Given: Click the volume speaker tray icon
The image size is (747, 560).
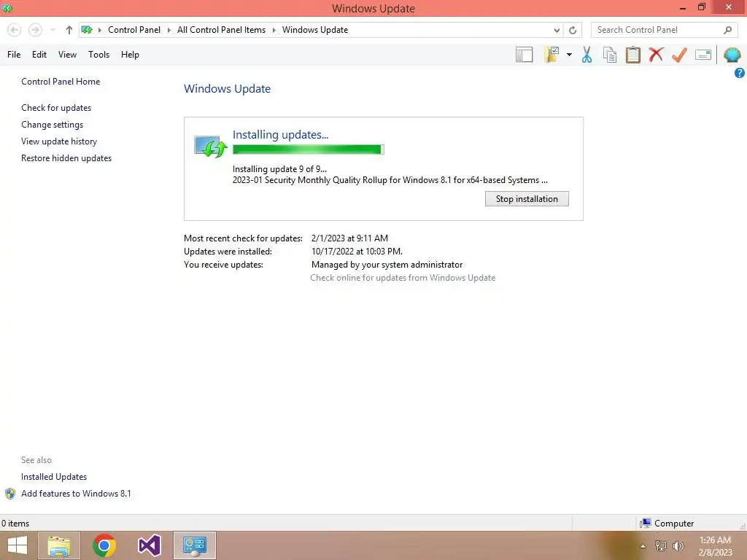Looking at the screenshot, I should point(678,546).
